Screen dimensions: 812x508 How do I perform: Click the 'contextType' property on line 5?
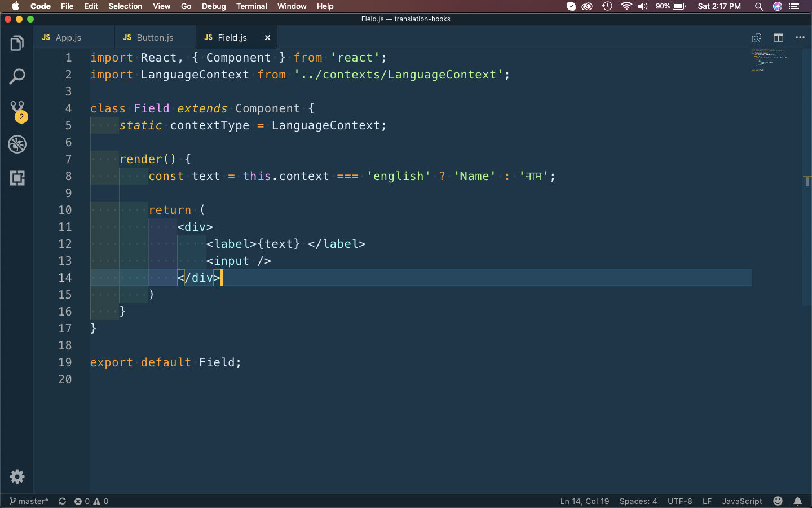pyautogui.click(x=210, y=125)
